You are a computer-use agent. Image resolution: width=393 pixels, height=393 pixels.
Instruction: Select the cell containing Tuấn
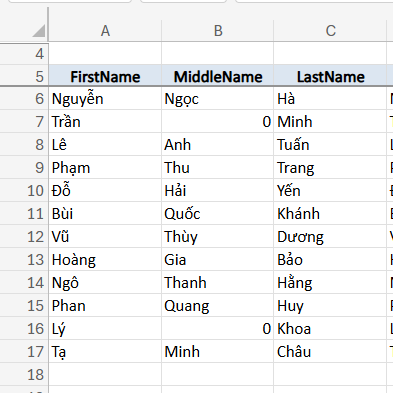[330, 145]
